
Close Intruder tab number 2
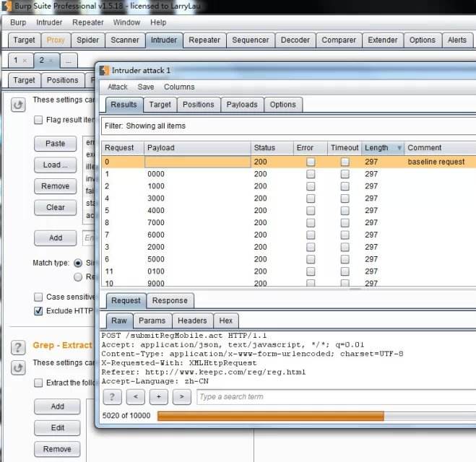click(51, 61)
